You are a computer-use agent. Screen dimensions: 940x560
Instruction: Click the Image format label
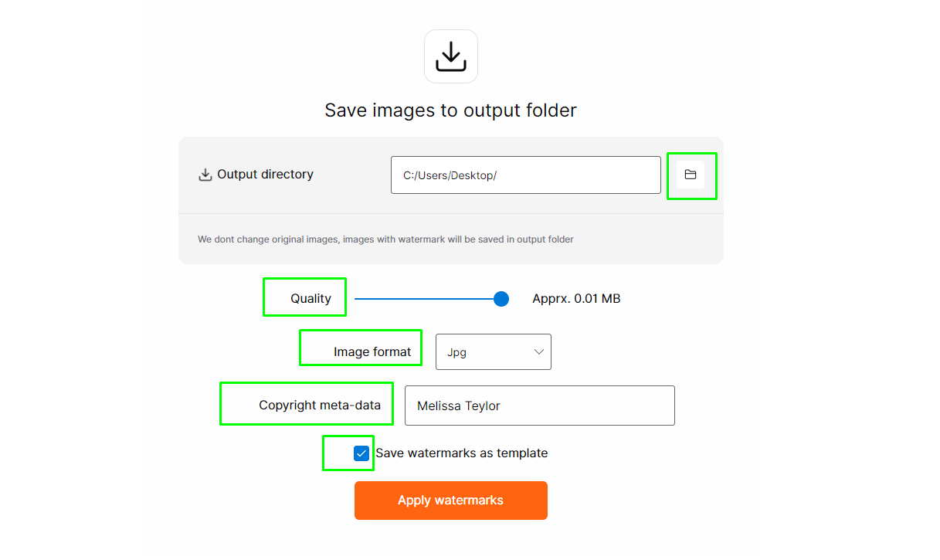[372, 352]
